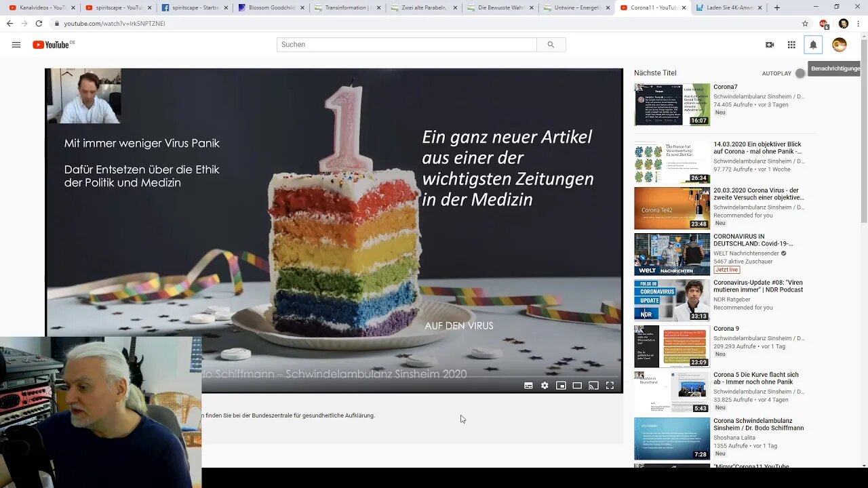Open video player settings gear
The image size is (868, 488).
pyautogui.click(x=545, y=386)
